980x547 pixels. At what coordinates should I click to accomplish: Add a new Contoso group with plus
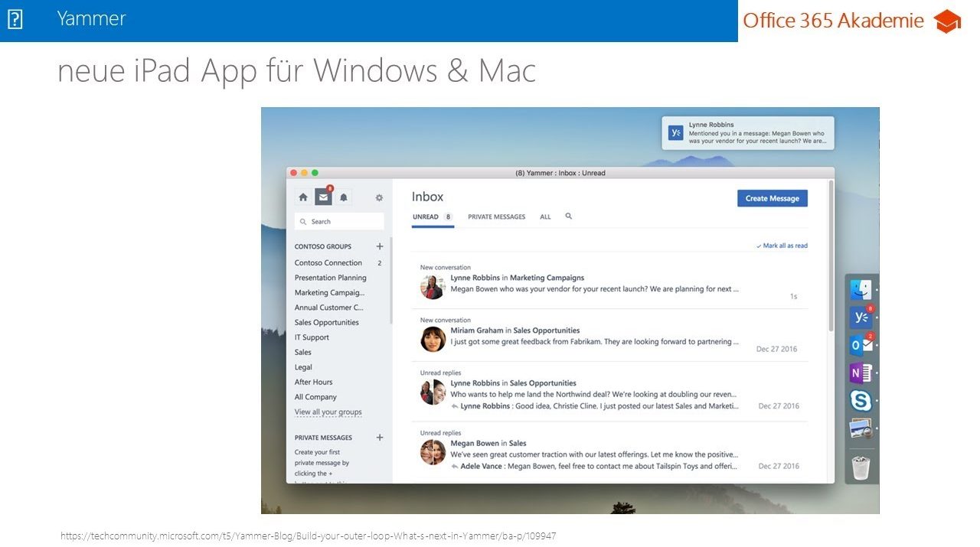pos(380,246)
